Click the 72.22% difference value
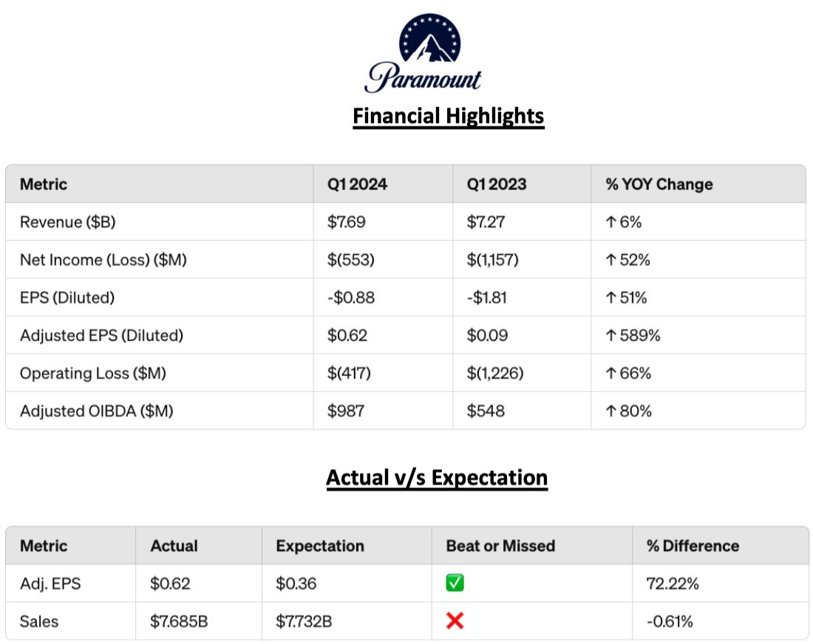 (673, 583)
